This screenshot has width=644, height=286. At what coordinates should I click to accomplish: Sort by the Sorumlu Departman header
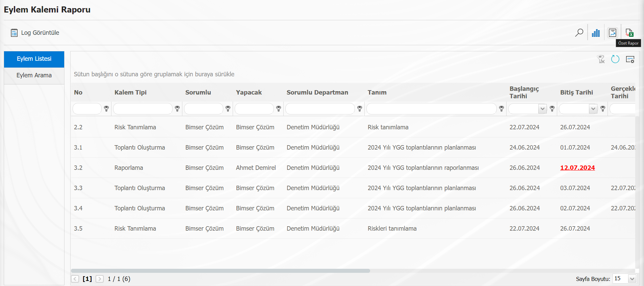pyautogui.click(x=317, y=93)
